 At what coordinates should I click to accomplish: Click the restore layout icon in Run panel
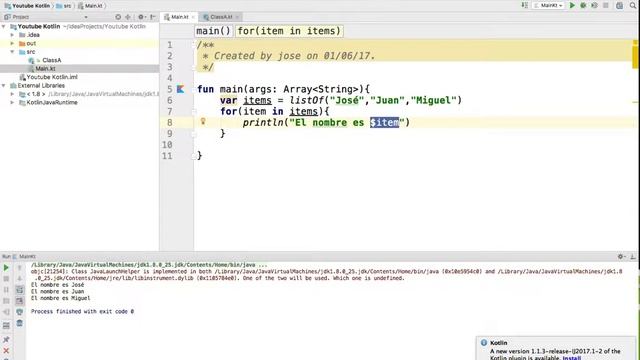point(6,325)
